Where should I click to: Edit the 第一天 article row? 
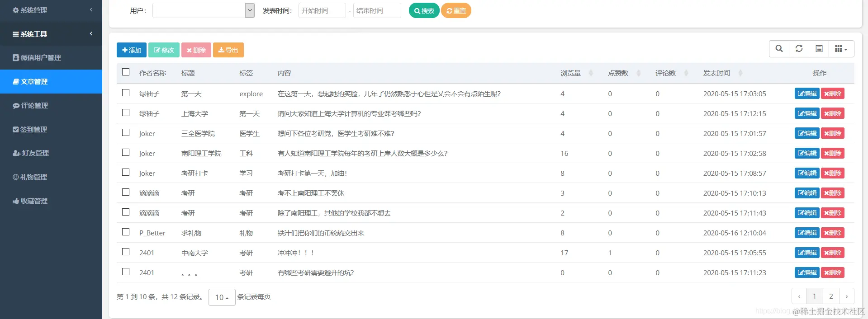[807, 94]
